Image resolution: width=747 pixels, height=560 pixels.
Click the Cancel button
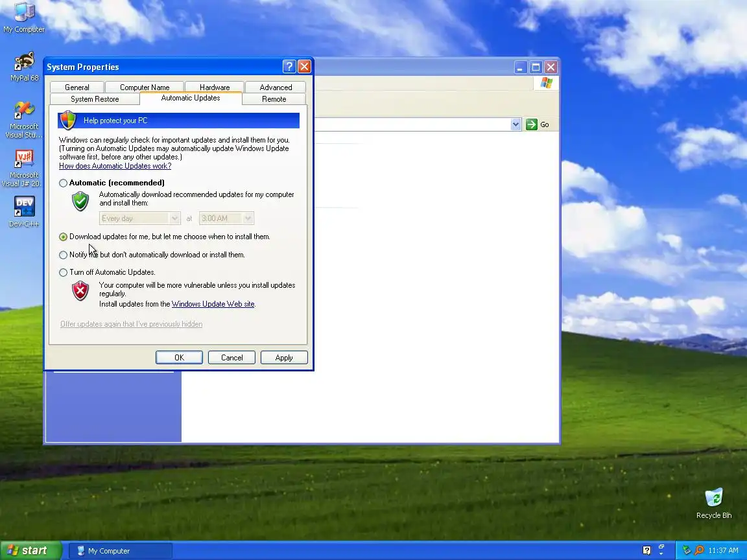231,358
